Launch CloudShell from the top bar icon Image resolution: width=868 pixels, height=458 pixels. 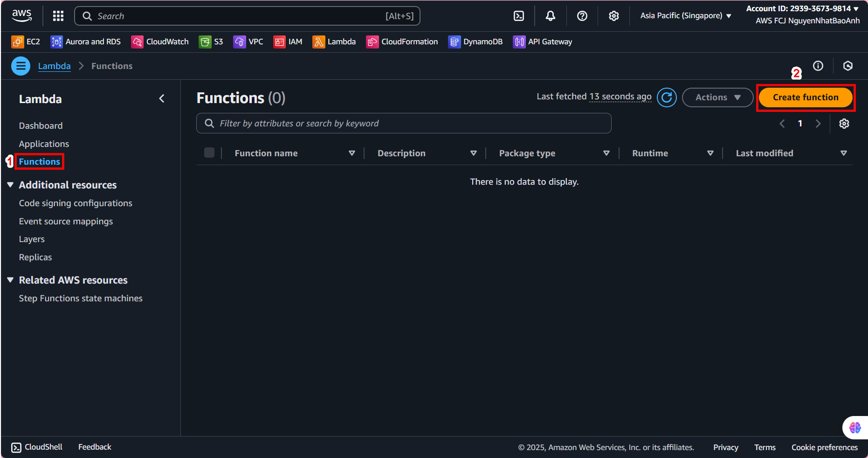[518, 16]
